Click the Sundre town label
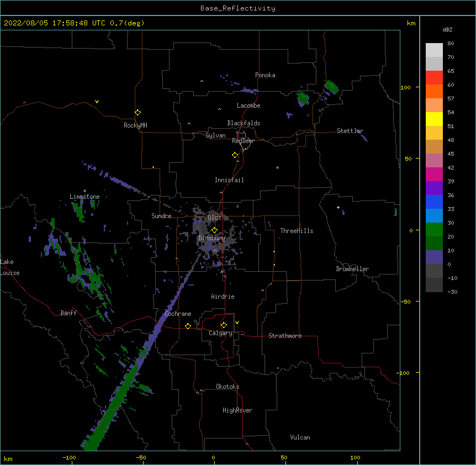 point(161,216)
